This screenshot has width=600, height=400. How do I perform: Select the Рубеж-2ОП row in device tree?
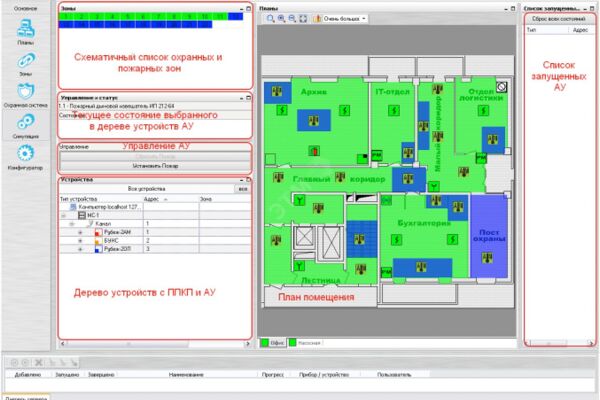tap(155, 249)
